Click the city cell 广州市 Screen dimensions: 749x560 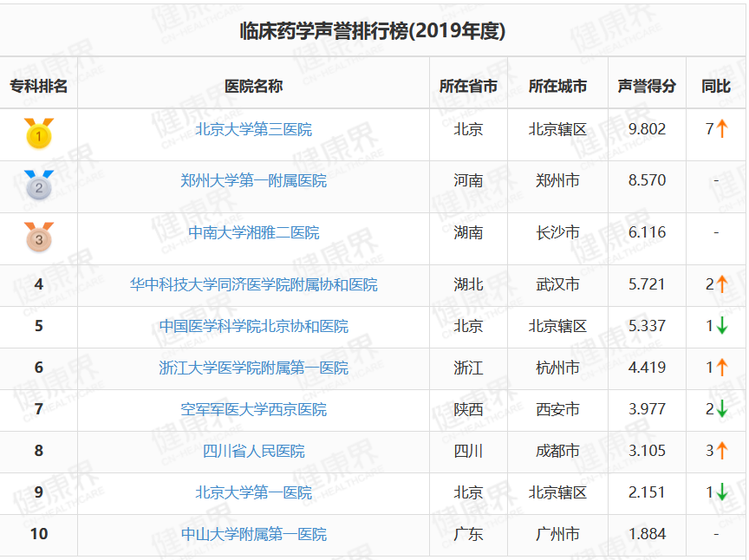point(557,534)
